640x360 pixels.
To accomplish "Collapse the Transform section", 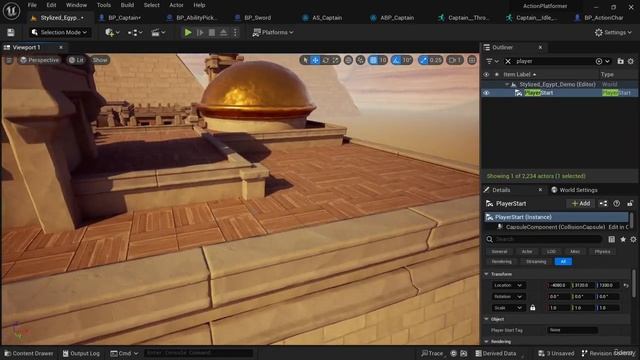I will (x=487, y=274).
